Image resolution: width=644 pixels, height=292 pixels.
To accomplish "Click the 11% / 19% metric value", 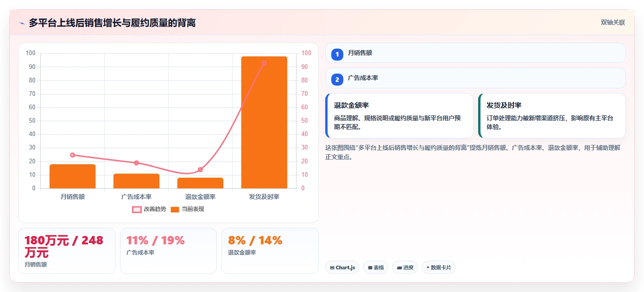I will tap(156, 241).
